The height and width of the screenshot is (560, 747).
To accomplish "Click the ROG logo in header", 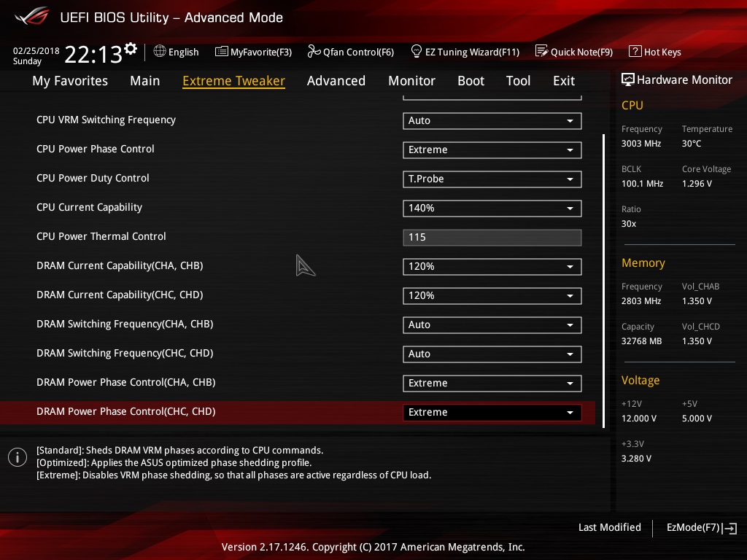I will pyautogui.click(x=32, y=16).
